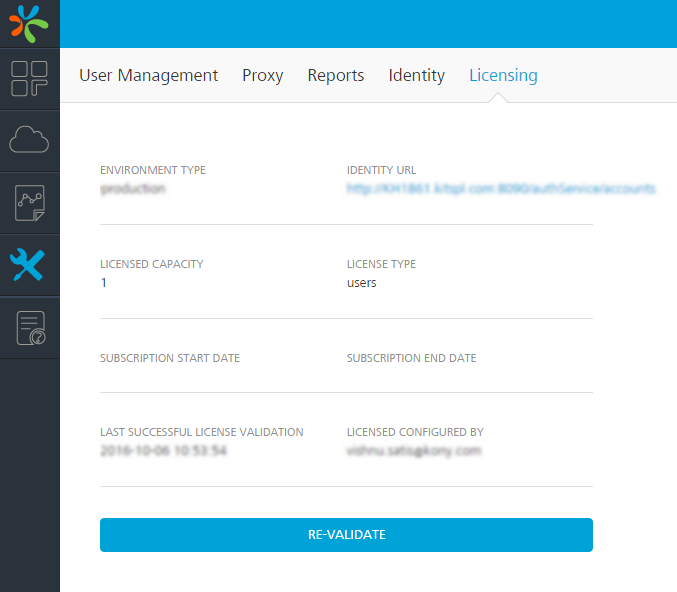Click the Licensed Capacity value 1

click(x=104, y=283)
